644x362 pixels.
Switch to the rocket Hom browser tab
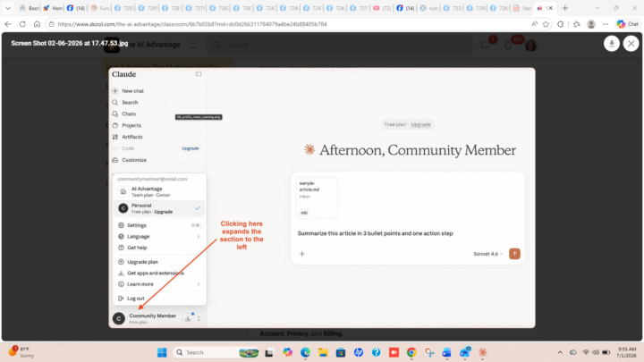point(53,8)
